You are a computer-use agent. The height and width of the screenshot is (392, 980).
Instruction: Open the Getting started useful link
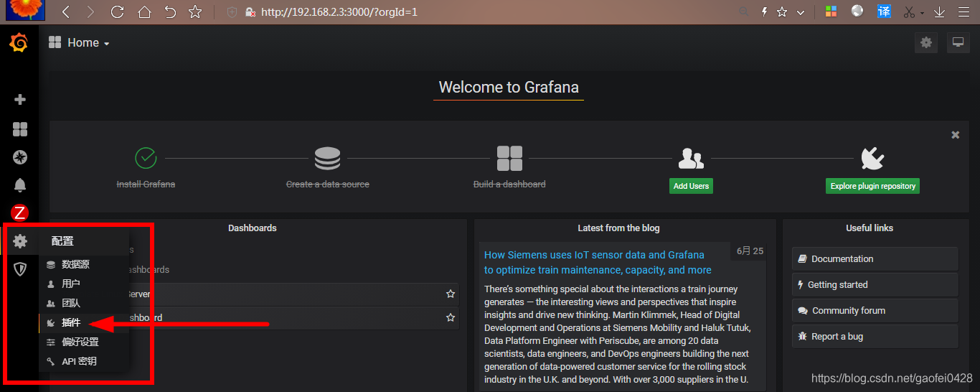pyautogui.click(x=875, y=284)
